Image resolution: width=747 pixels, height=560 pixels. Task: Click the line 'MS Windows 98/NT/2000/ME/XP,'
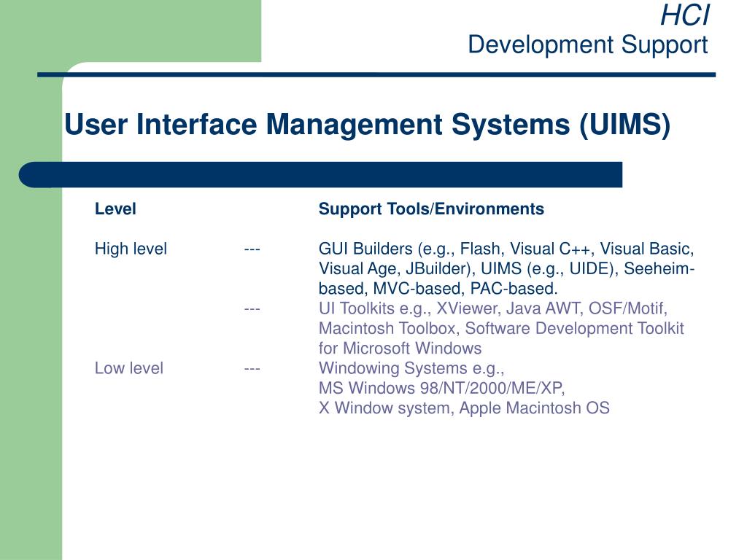point(441,388)
